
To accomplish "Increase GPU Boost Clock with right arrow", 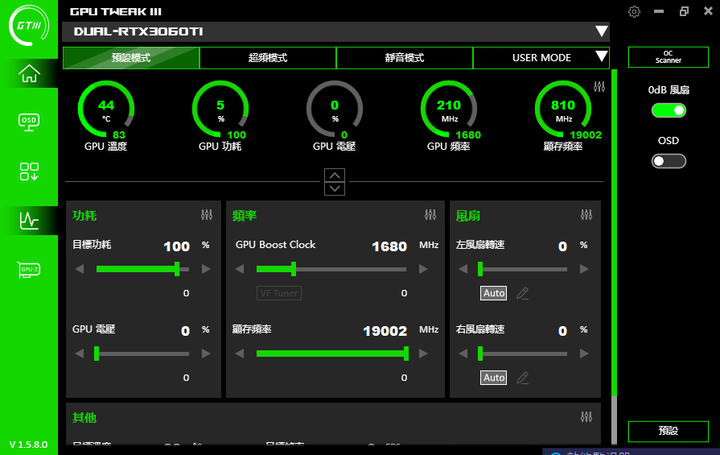I will click(423, 269).
